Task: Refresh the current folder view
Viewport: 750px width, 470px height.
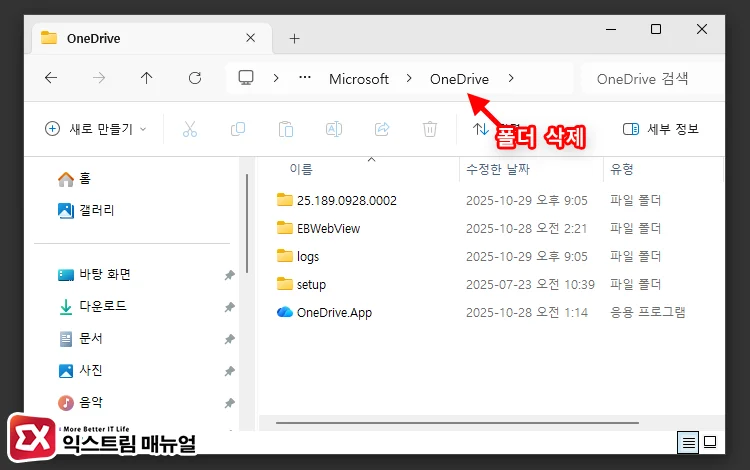Action: [x=195, y=77]
